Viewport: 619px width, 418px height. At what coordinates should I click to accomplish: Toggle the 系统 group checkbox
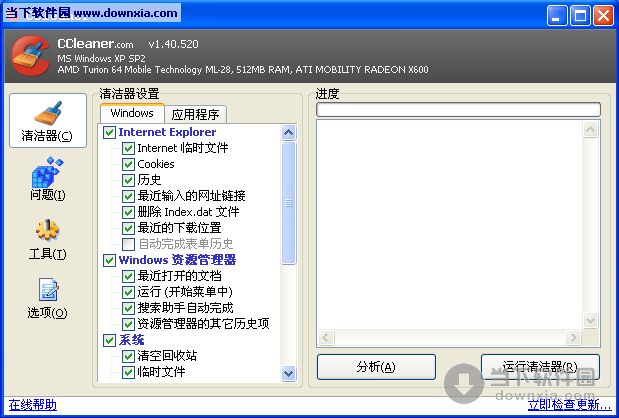click(109, 340)
